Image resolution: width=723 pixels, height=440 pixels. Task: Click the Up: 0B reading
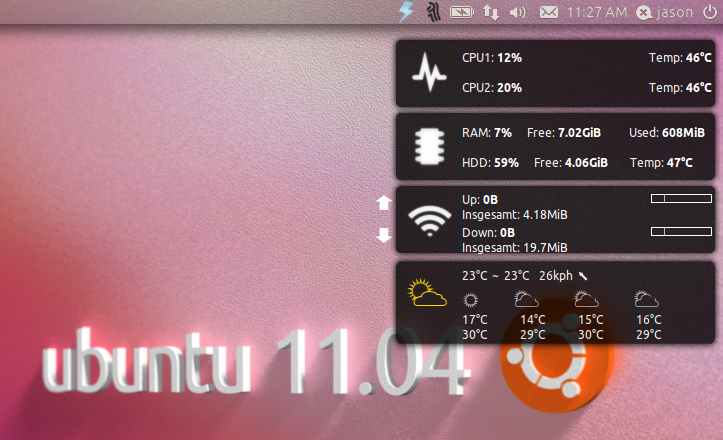click(x=480, y=200)
